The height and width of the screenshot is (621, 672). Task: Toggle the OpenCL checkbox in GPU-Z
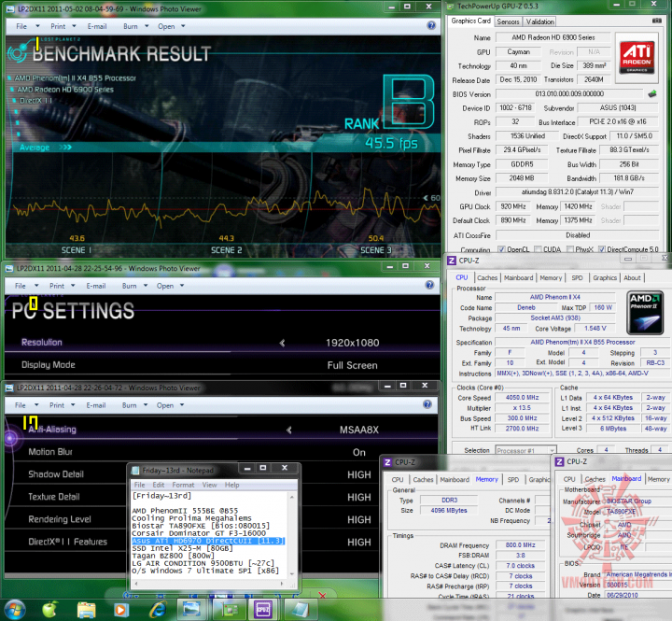(x=501, y=249)
